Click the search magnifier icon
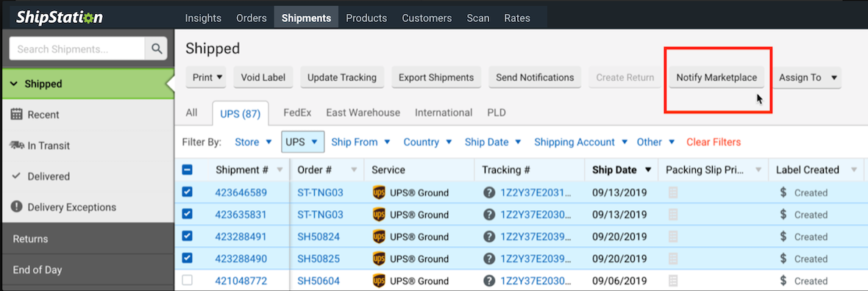The height and width of the screenshot is (291, 868). 156,48
